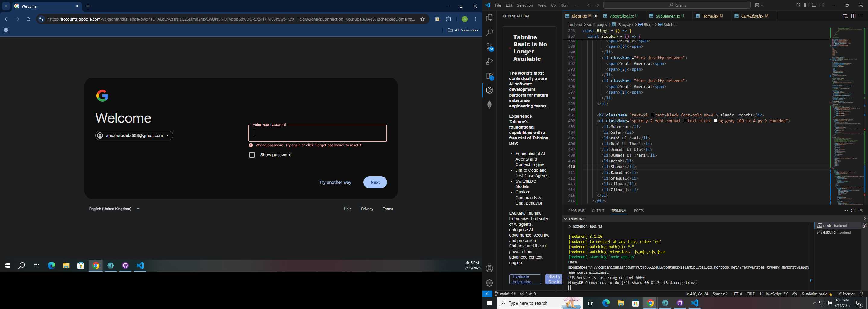Click the Copilot status icon in status bar
The image size is (868, 309).
[x=794, y=294]
